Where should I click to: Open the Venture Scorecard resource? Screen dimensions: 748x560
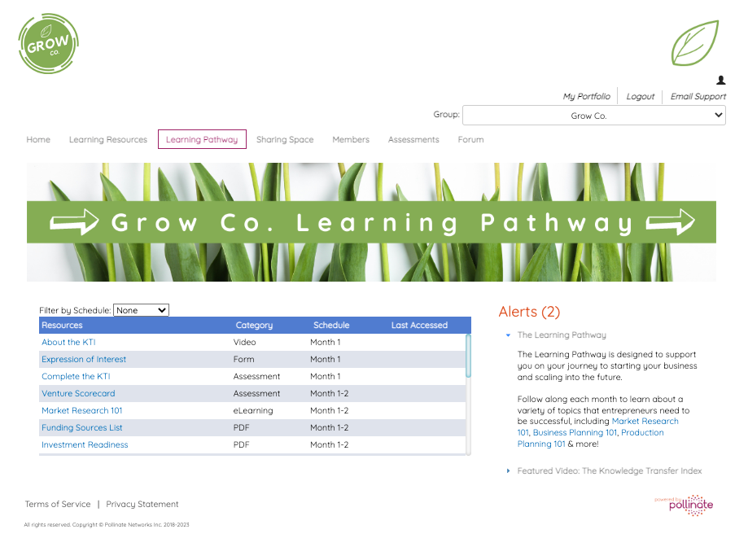pyautogui.click(x=78, y=393)
